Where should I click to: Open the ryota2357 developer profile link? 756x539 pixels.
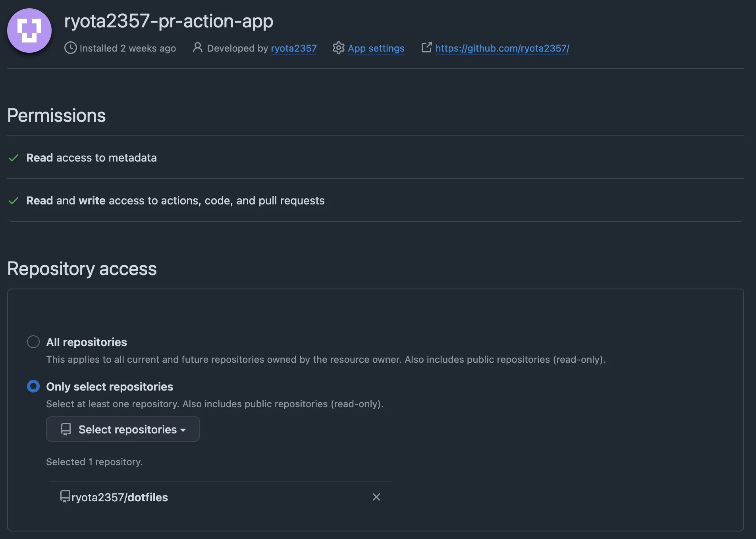293,48
